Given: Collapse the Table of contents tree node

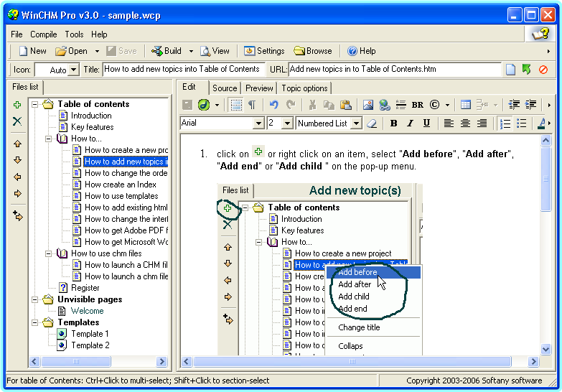Looking at the screenshot, I should pyautogui.click(x=34, y=104).
